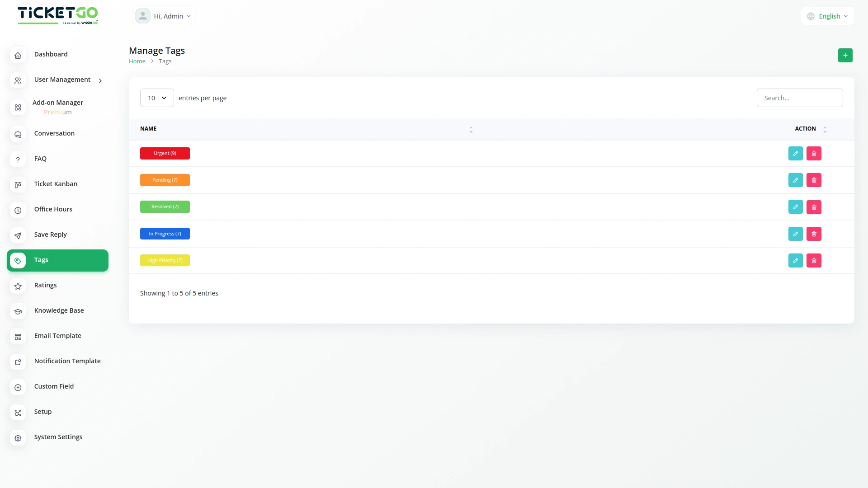
Task: Click the Ratings star icon
Action: pos(18,286)
